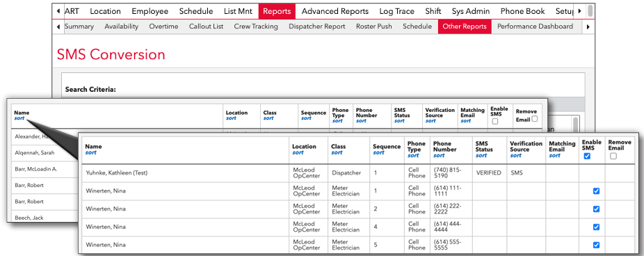Viewport: 644px width, 256px height.
Task: Sort front table by Sequence
Action: tap(378, 152)
